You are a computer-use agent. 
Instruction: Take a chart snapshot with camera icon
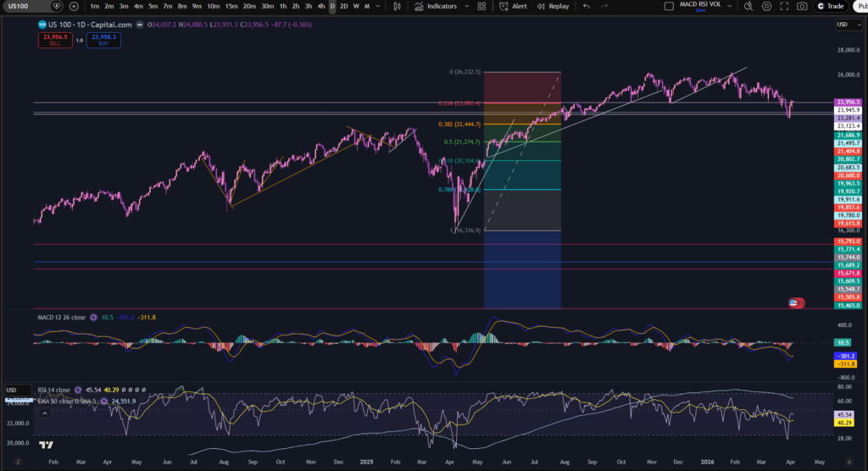pyautogui.click(x=802, y=6)
